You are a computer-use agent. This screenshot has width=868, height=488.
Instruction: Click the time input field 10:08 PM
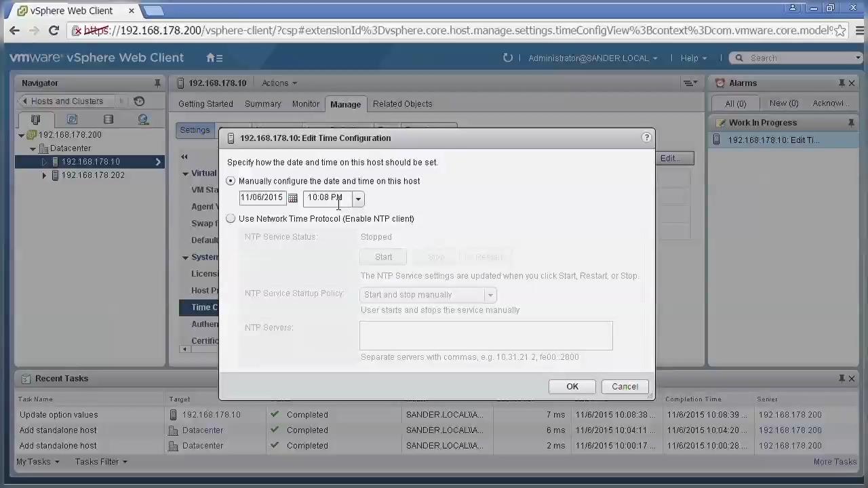[328, 198]
